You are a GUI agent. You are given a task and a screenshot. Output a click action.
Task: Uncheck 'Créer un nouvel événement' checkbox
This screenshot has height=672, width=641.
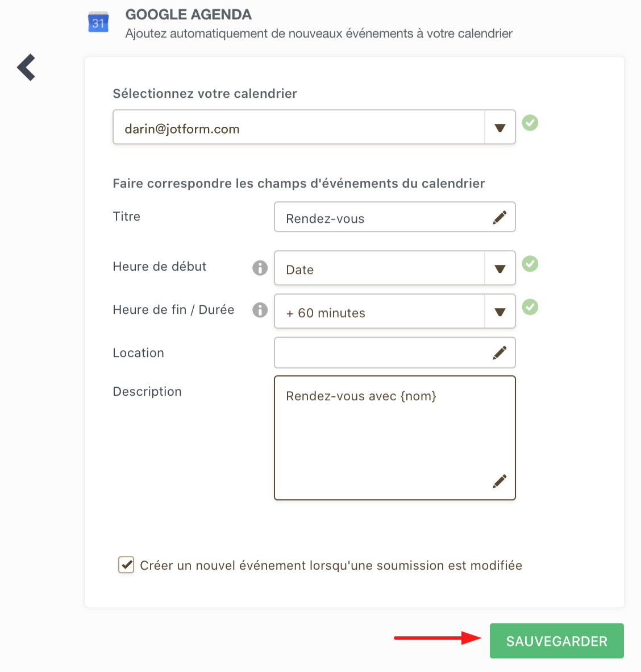coord(126,565)
